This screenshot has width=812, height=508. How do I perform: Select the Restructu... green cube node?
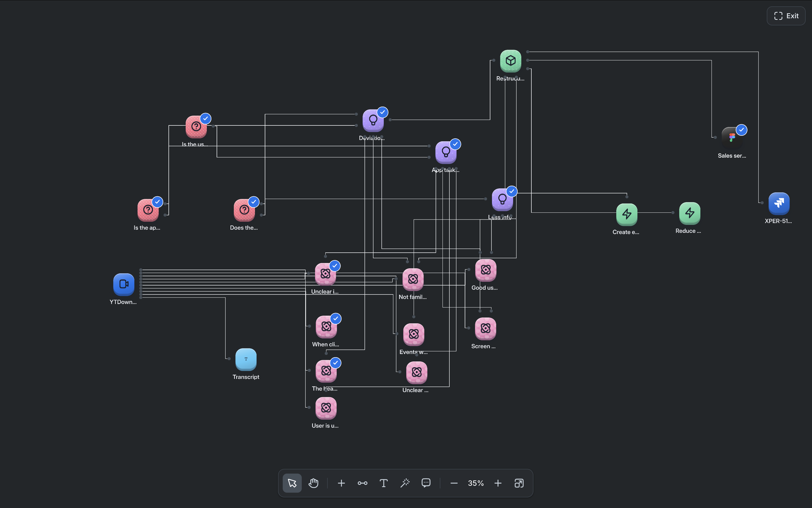coord(510,61)
